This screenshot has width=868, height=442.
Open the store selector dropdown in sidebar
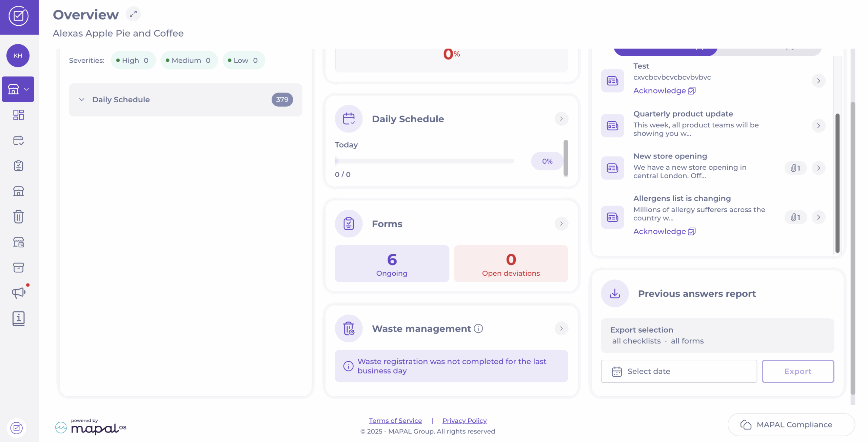pyautogui.click(x=18, y=89)
